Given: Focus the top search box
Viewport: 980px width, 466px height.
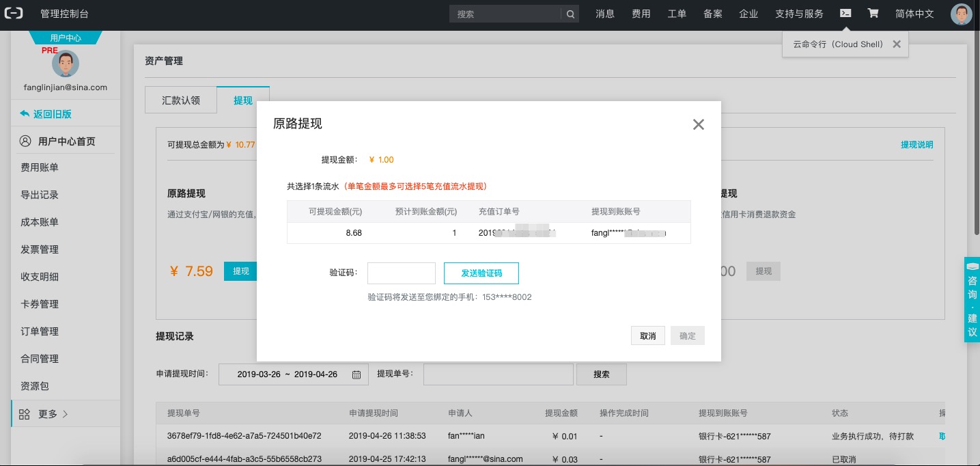Looking at the screenshot, I should pyautogui.click(x=505, y=14).
